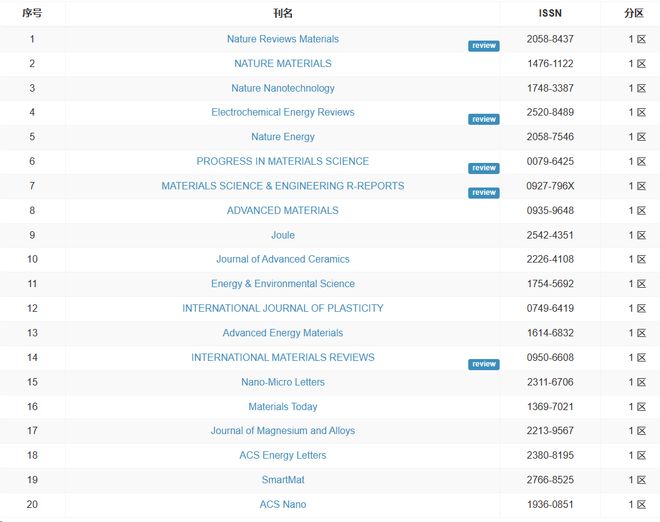Select the Nature Nanotechnology journal

[282, 88]
